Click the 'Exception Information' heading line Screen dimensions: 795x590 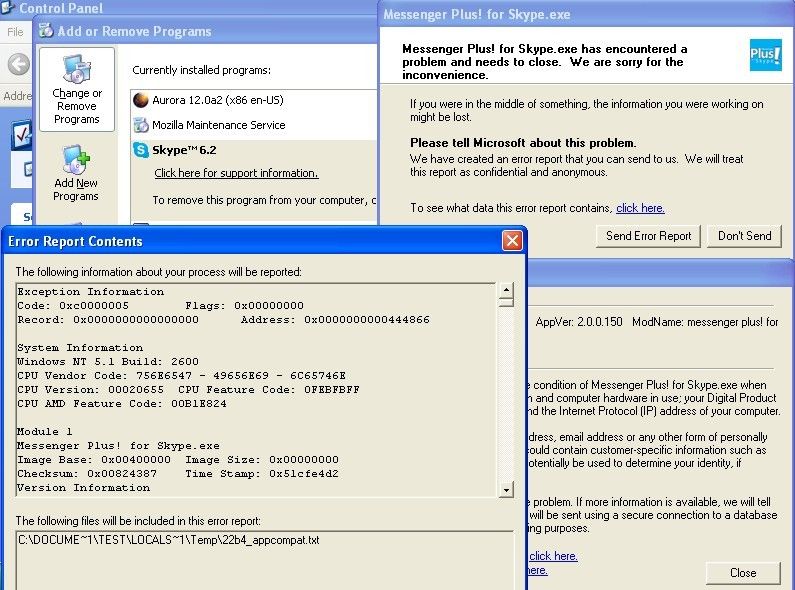pos(91,291)
